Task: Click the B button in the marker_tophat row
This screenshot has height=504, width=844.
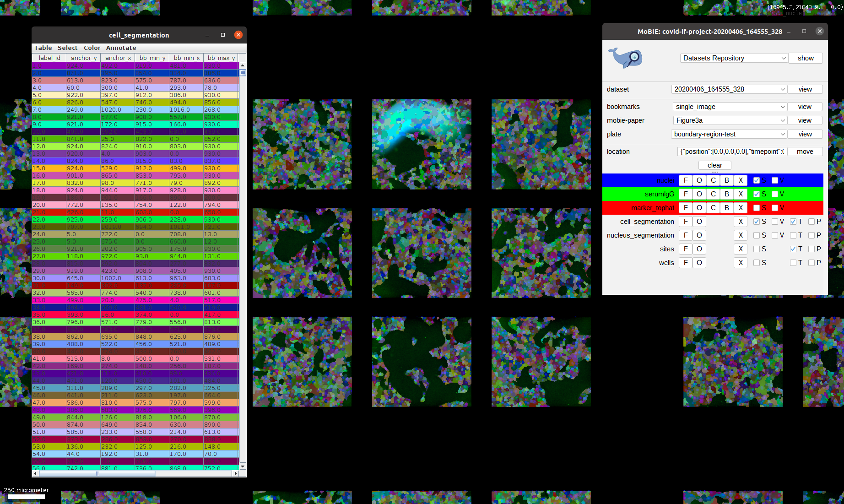Action: (x=727, y=208)
